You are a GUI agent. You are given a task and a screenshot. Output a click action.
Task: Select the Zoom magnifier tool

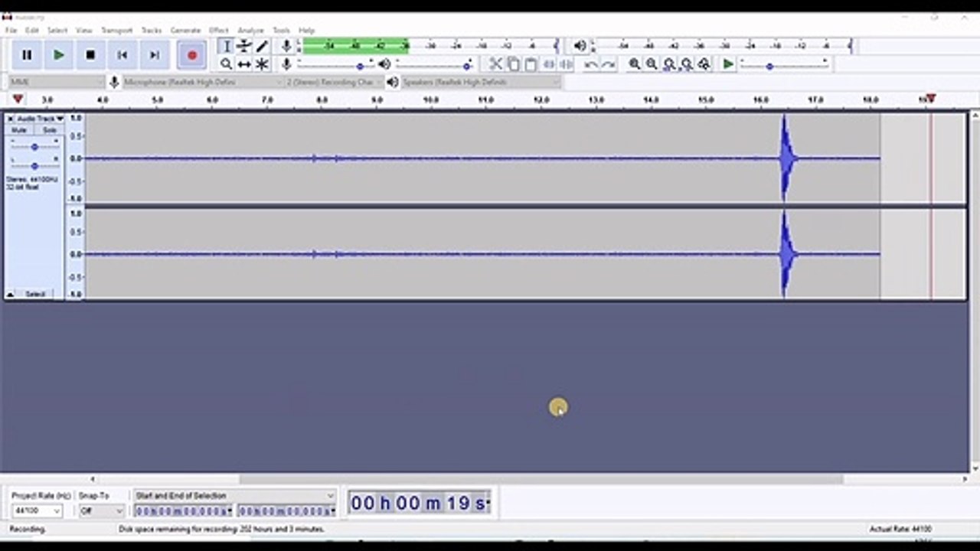[x=226, y=64]
